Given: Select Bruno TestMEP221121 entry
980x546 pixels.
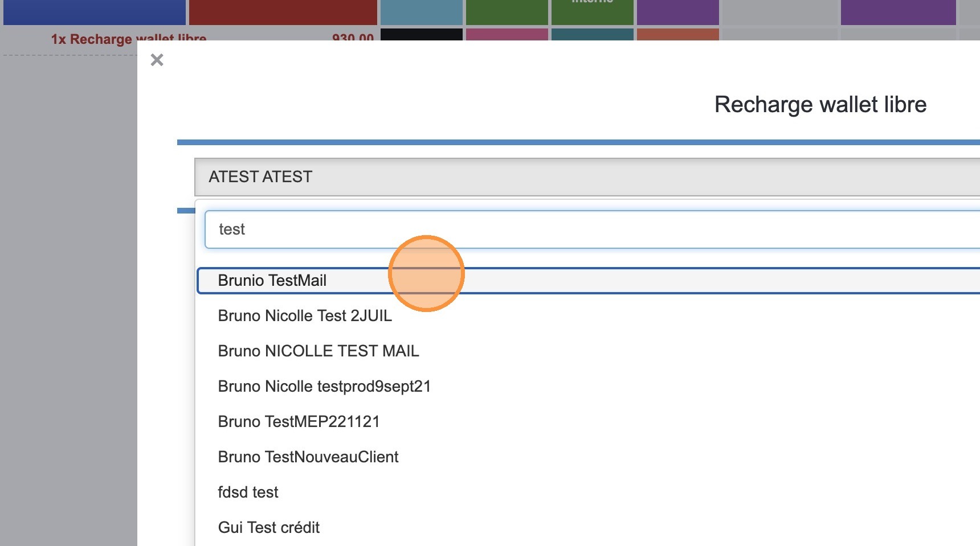Looking at the screenshot, I should pos(299,422).
